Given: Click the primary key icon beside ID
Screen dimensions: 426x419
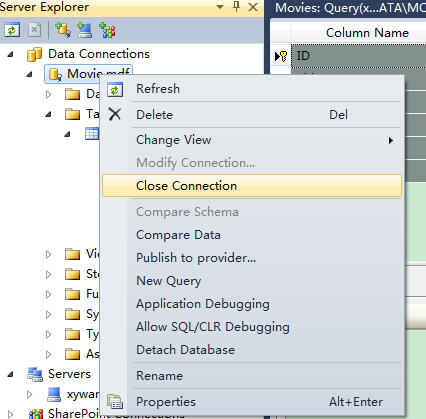Looking at the screenshot, I should tap(281, 56).
